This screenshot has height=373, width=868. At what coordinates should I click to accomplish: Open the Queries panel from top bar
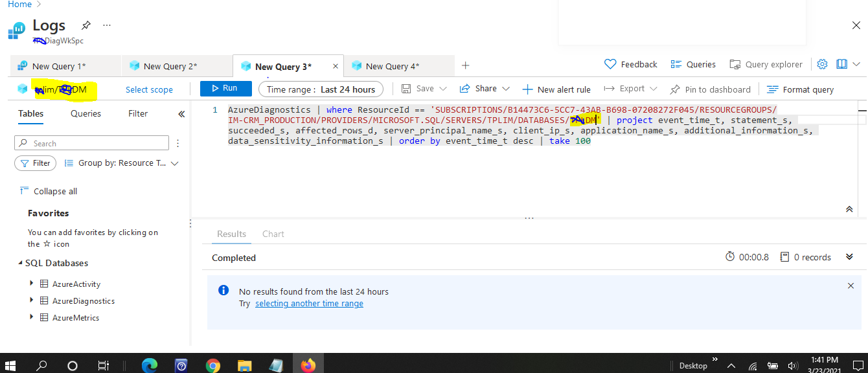pos(693,64)
